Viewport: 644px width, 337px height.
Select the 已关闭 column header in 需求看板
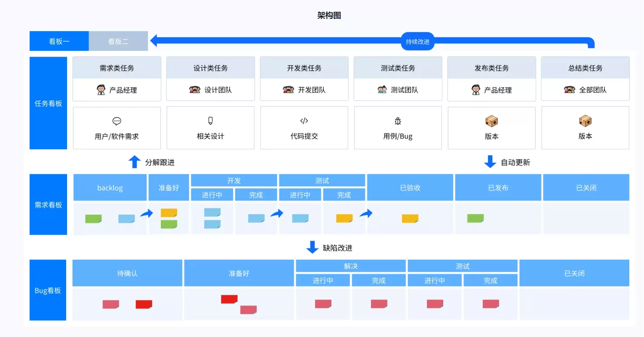tap(586, 187)
